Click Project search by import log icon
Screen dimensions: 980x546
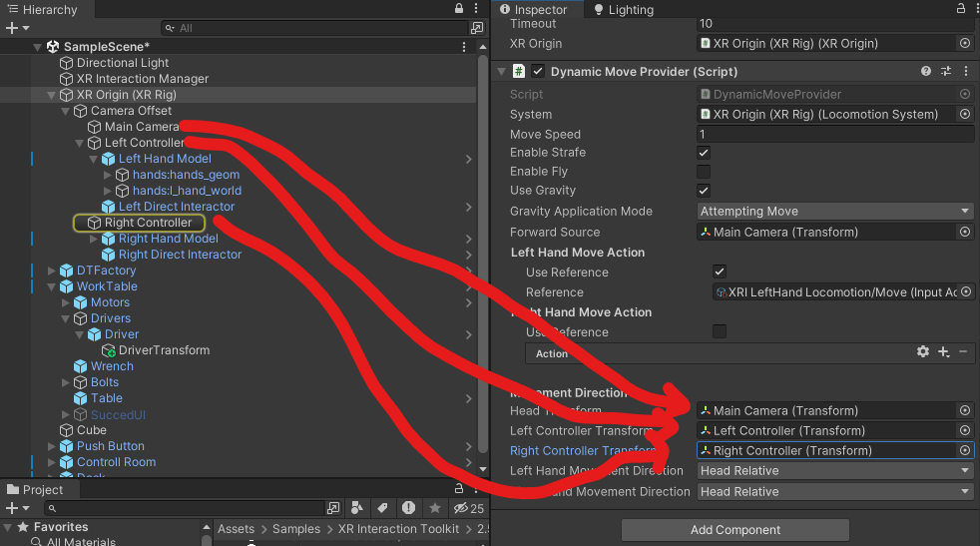click(408, 508)
